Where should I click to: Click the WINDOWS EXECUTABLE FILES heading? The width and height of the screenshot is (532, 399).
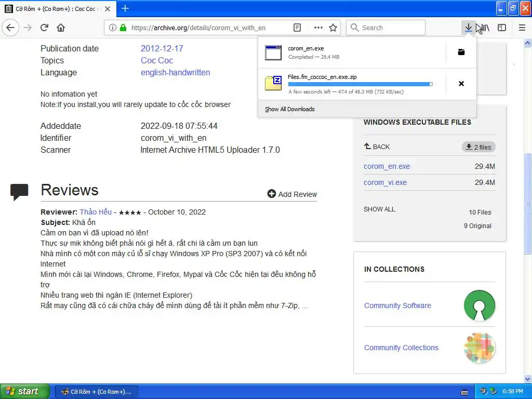[x=417, y=122]
